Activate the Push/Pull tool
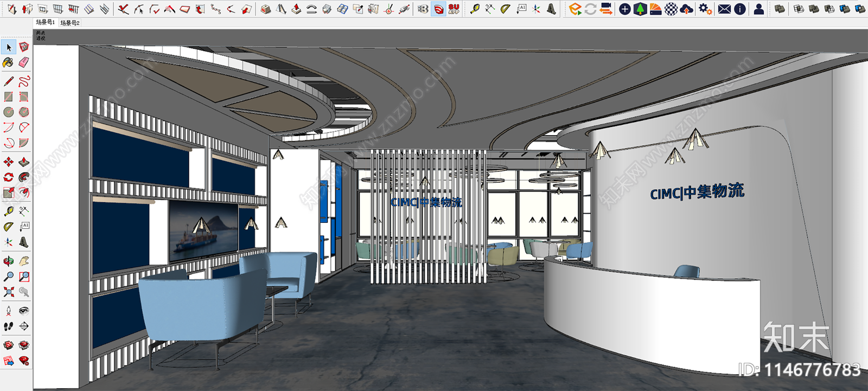 point(24,162)
